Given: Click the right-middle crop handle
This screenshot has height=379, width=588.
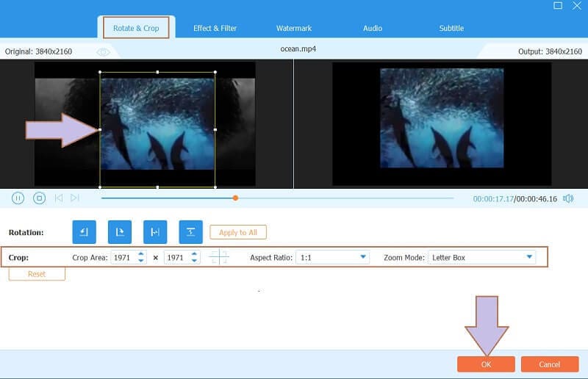Looking at the screenshot, I should point(215,130).
